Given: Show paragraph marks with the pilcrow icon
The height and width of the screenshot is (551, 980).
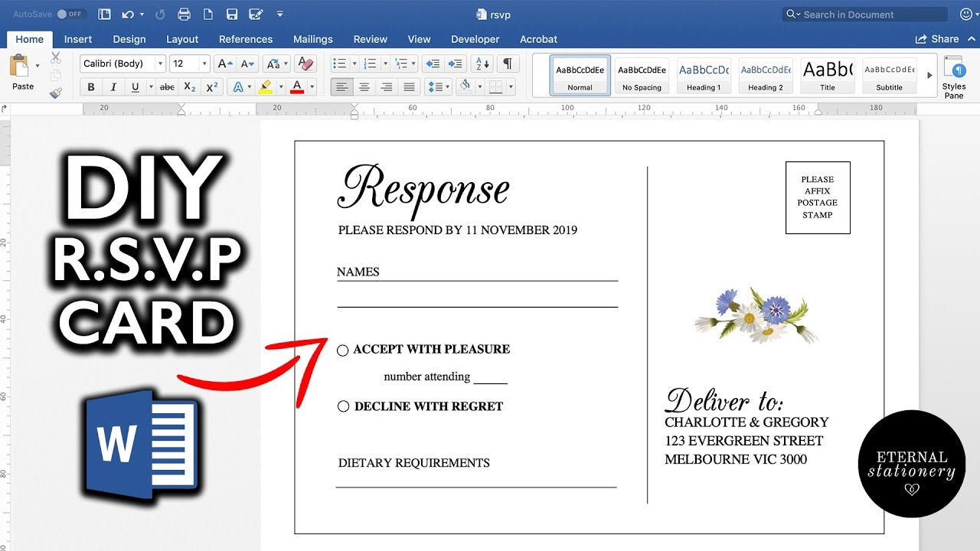Looking at the screenshot, I should (x=507, y=64).
